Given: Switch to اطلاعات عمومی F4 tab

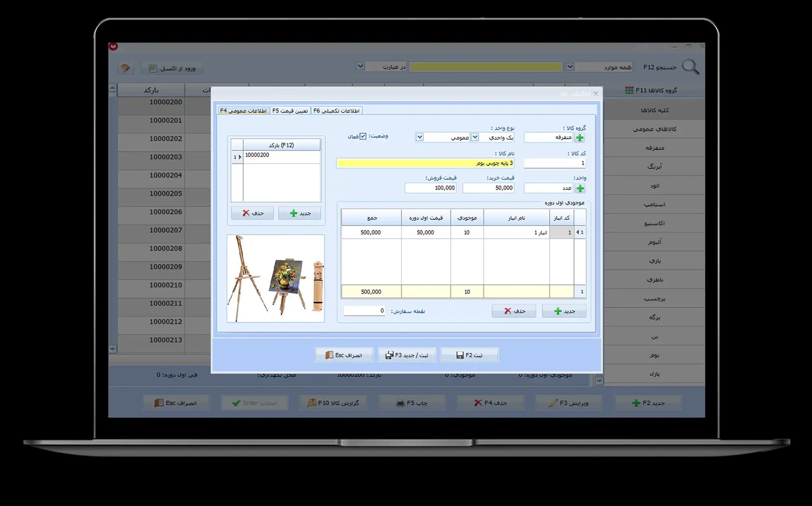Looking at the screenshot, I should click(243, 111).
